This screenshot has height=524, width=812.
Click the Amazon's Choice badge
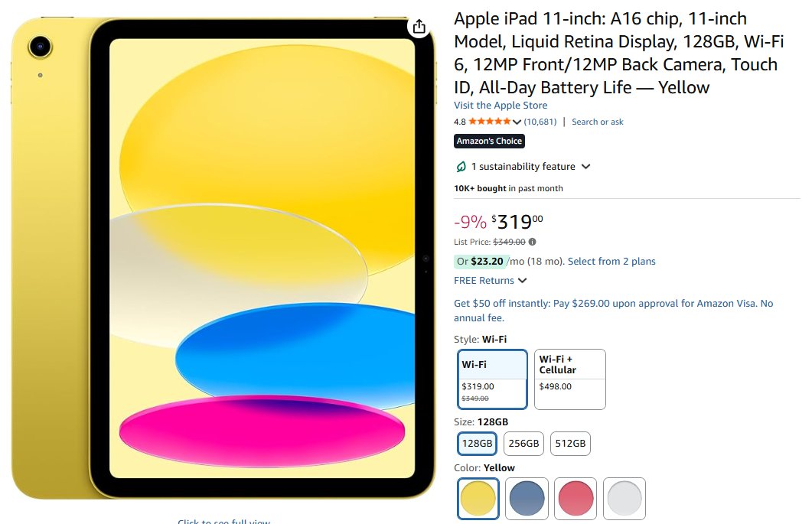(490, 141)
